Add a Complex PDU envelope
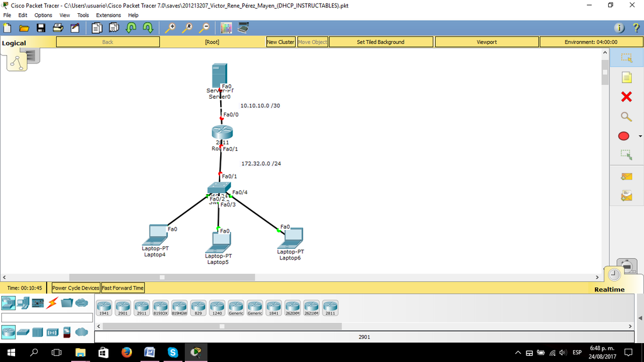This screenshot has width=644, height=362. coord(626,196)
